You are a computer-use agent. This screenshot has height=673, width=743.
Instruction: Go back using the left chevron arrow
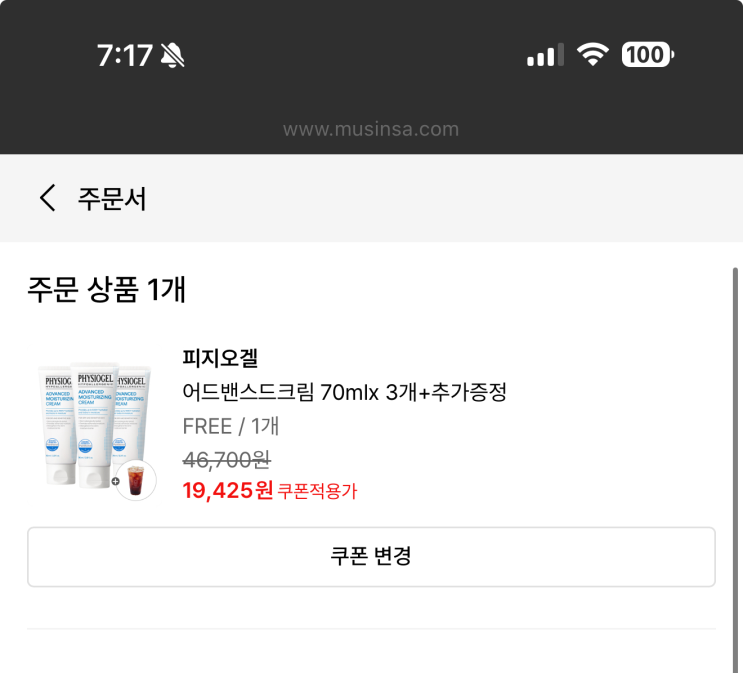coord(47,198)
